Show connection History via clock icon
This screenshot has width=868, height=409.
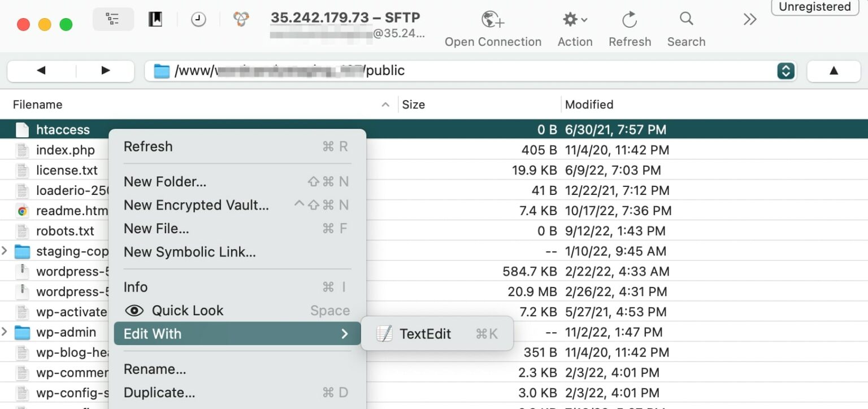[198, 19]
